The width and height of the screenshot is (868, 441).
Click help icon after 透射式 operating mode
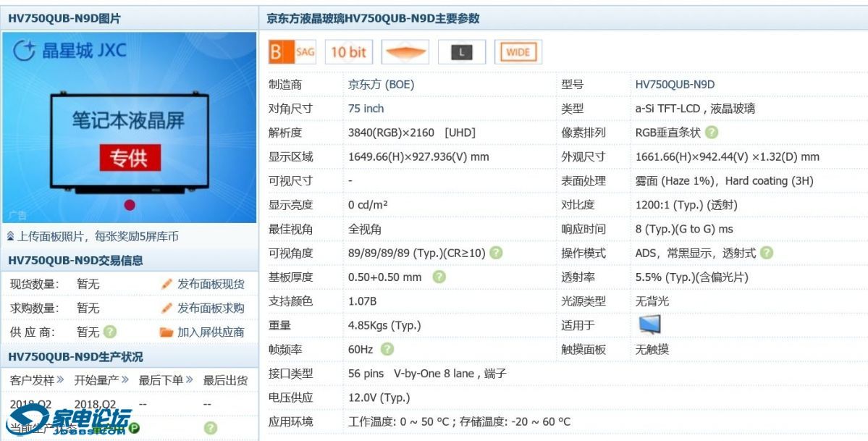[767, 253]
